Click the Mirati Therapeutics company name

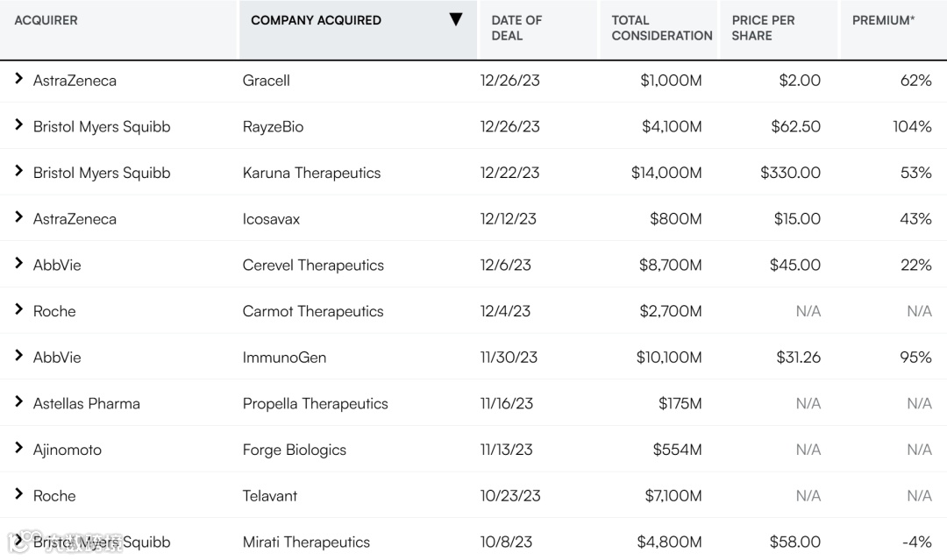tap(306, 542)
